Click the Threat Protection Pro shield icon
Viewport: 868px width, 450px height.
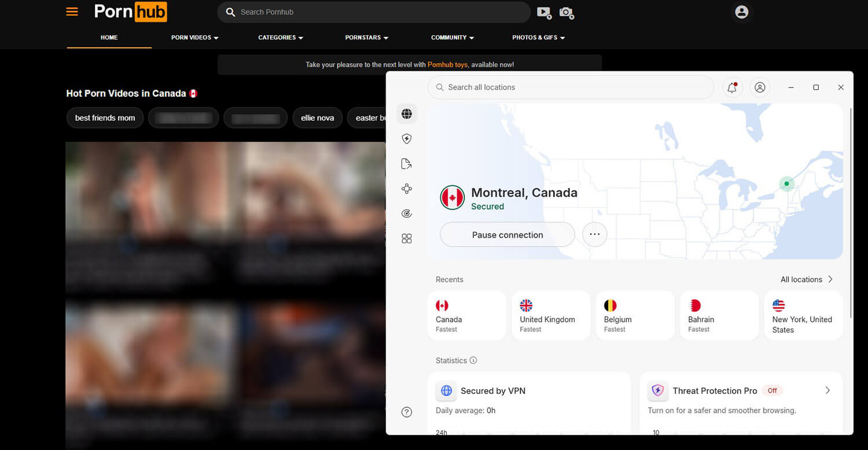coord(657,391)
